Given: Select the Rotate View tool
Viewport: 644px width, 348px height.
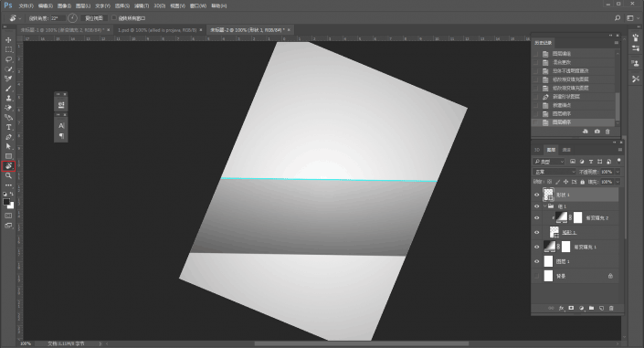Looking at the screenshot, I should pyautogui.click(x=8, y=166).
